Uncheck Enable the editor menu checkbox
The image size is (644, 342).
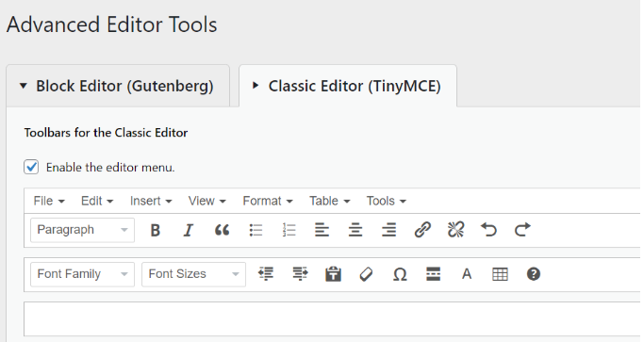click(x=31, y=167)
